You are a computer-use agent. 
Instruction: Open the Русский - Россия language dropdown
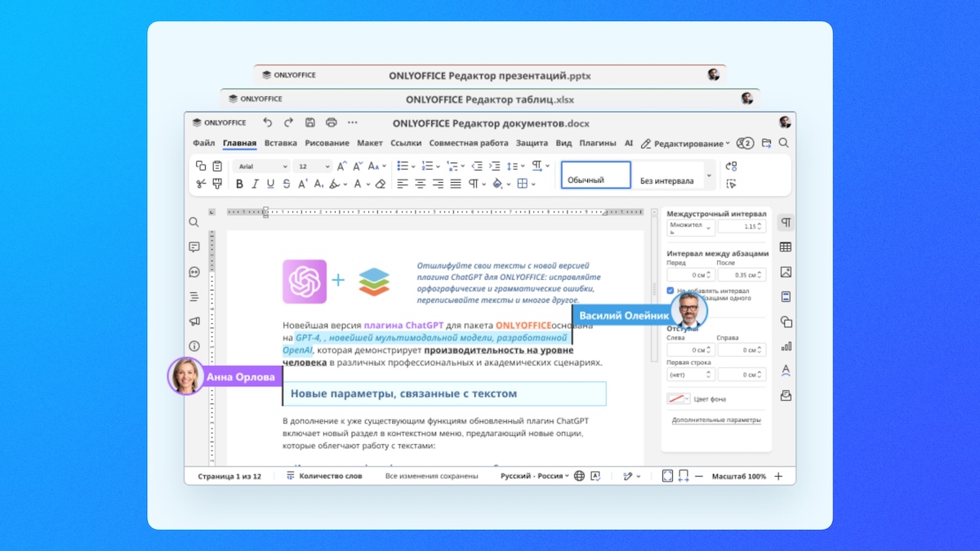(535, 476)
